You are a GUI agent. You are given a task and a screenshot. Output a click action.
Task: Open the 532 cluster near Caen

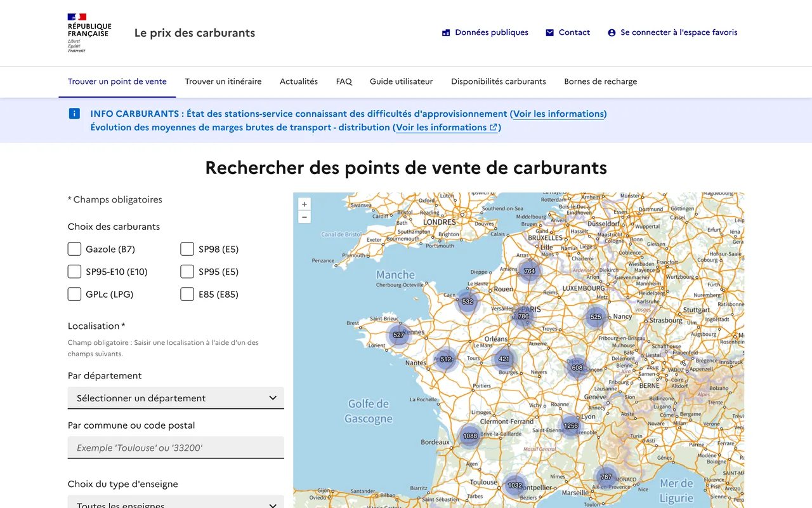468,302
